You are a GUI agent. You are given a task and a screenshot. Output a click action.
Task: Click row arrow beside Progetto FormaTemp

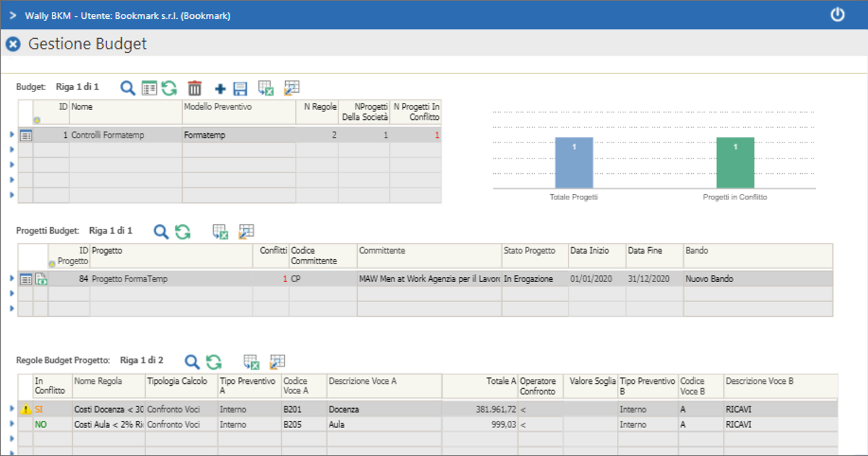click(12, 279)
